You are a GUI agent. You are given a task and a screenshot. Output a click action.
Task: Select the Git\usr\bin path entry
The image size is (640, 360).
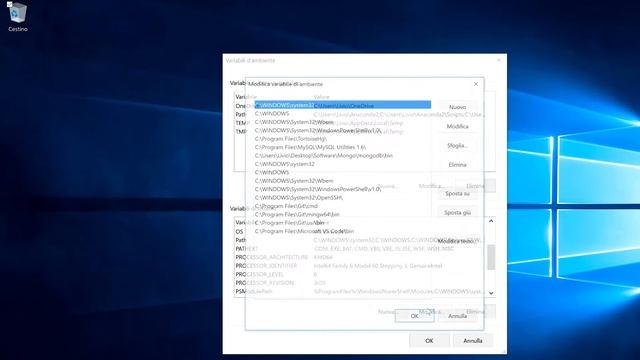click(342, 223)
